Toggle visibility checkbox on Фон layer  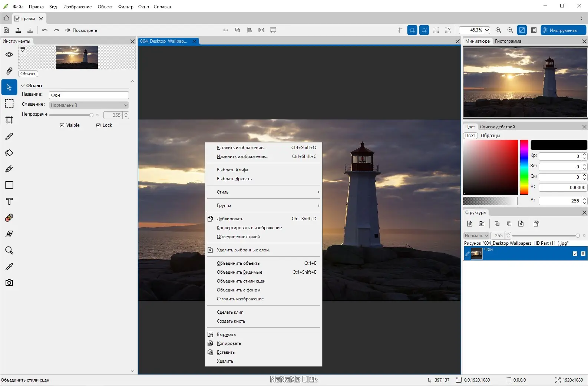pos(575,254)
